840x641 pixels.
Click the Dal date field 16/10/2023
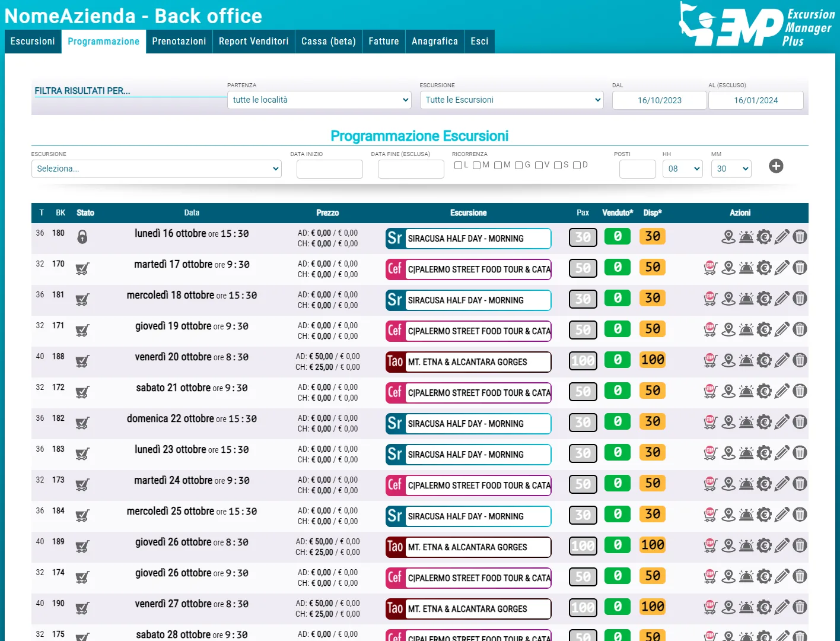[x=660, y=100]
